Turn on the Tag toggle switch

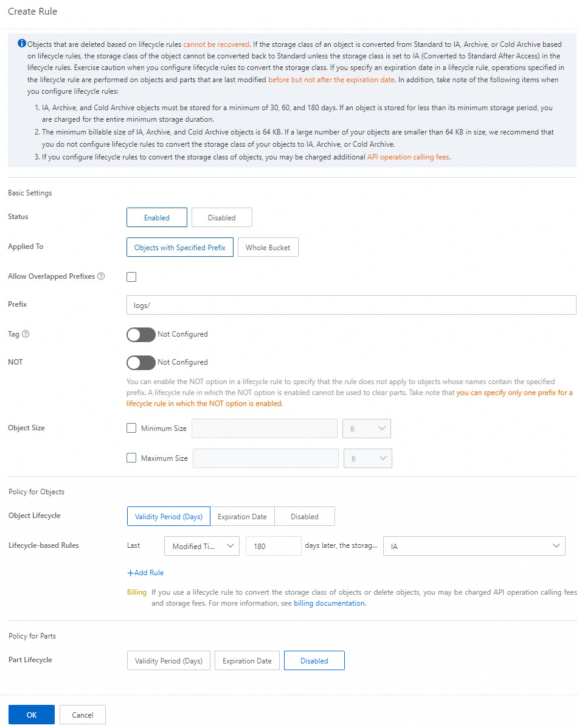141,334
